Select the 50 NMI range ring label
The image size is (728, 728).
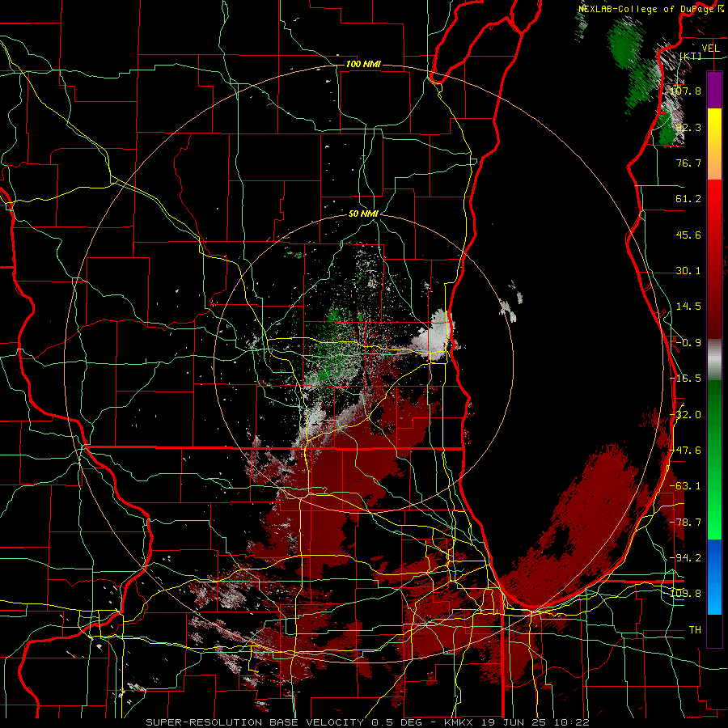pyautogui.click(x=363, y=214)
